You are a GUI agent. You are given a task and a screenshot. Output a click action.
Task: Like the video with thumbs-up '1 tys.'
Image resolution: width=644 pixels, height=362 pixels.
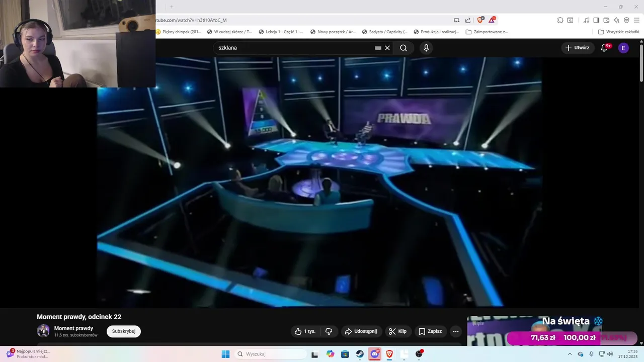click(305, 331)
